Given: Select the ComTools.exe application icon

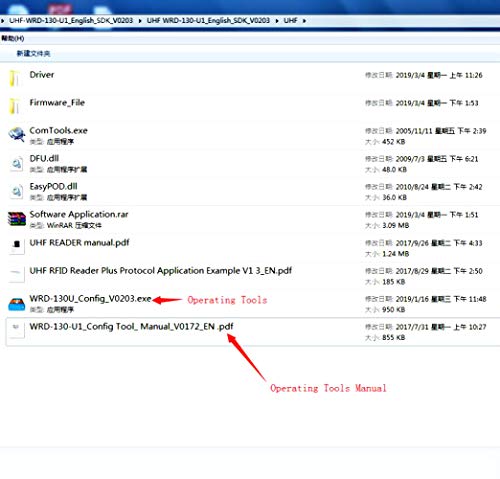Looking at the screenshot, I should [x=17, y=134].
